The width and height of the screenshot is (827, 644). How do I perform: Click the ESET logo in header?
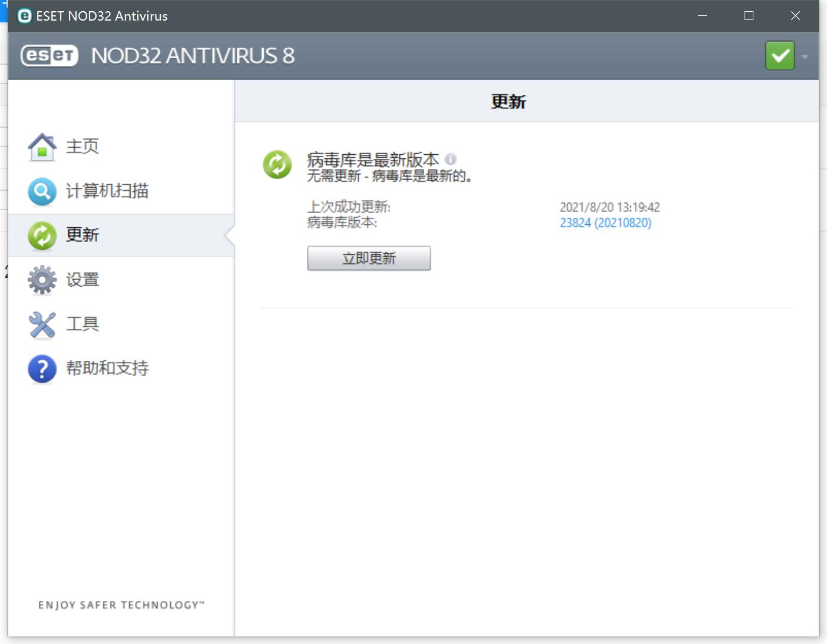49,55
